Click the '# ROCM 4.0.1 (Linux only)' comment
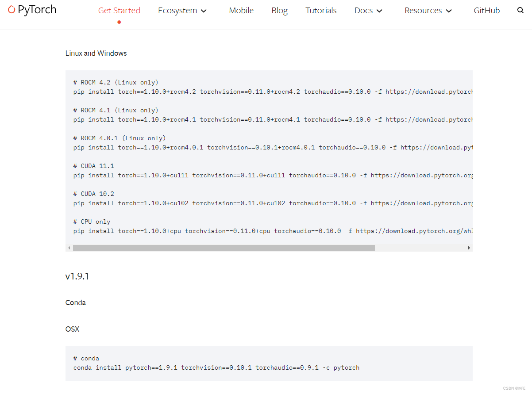The image size is (532, 394). [x=120, y=138]
